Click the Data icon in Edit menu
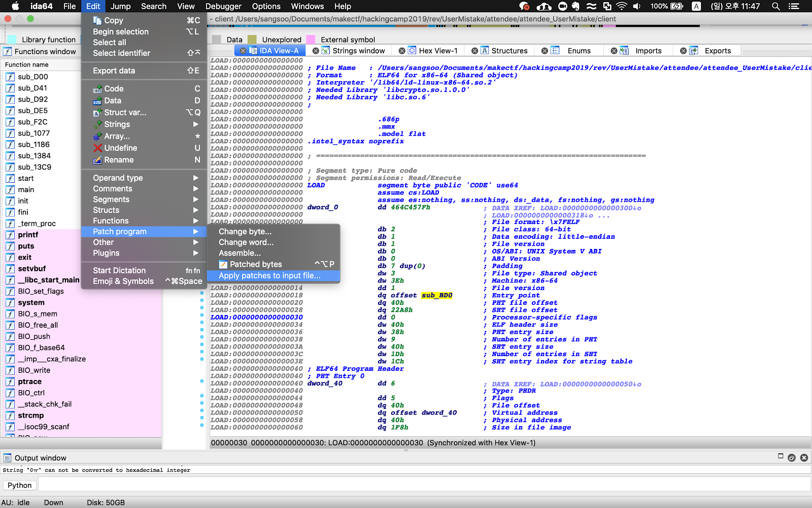This screenshot has width=812, height=508. (x=97, y=101)
